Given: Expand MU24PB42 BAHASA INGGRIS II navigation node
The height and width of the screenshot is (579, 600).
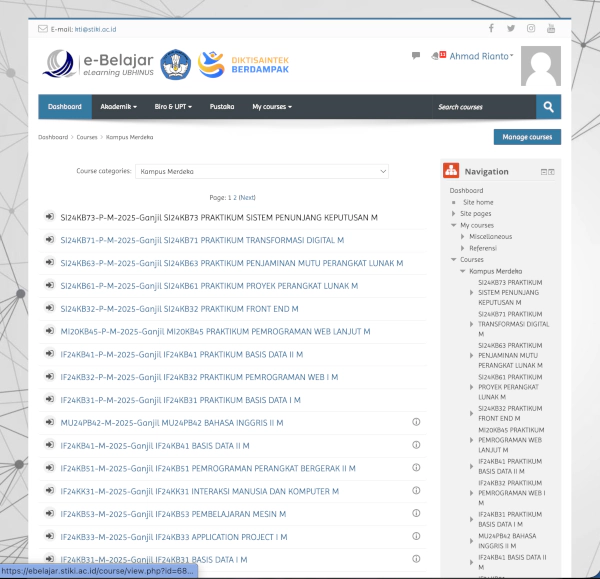Looking at the screenshot, I should 471,541.
